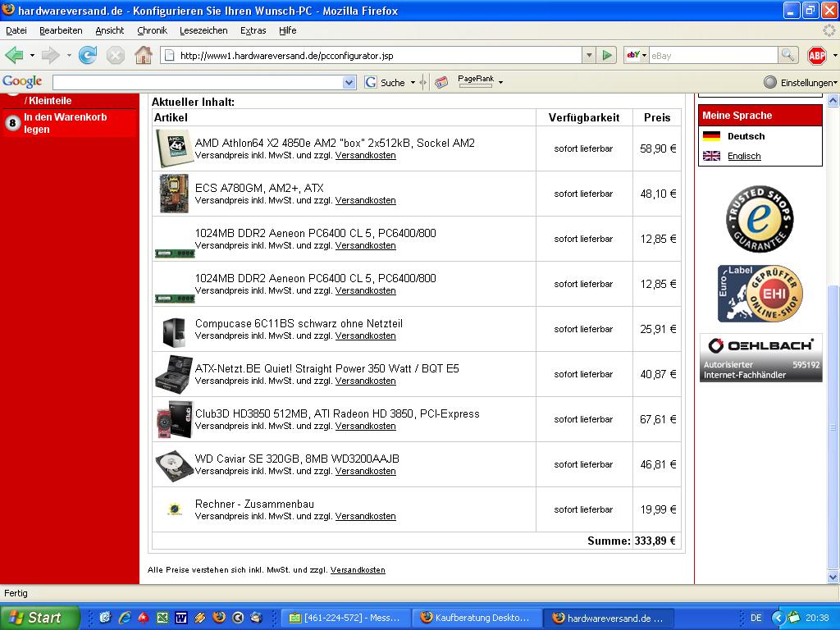The width and height of the screenshot is (840, 630).
Task: Click step 8 In den Warenkorb legen
Action: 69,123
